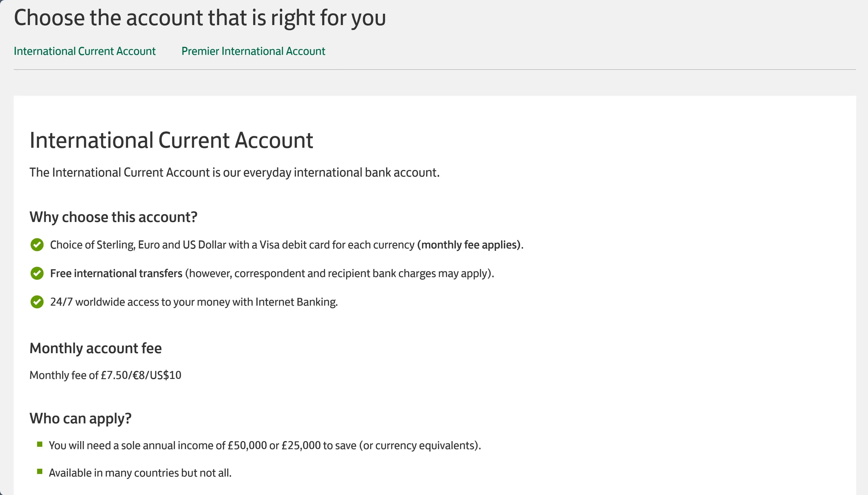Screen dimensions: 868x495
Task: Click the Choose the account page heading
Action: [x=200, y=18]
